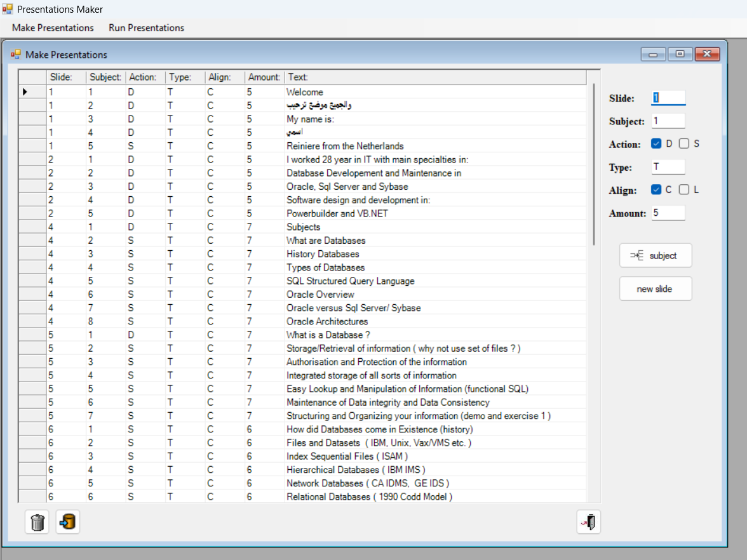Click the 'Welcome' text cell
747x560 pixels.
tap(436, 92)
